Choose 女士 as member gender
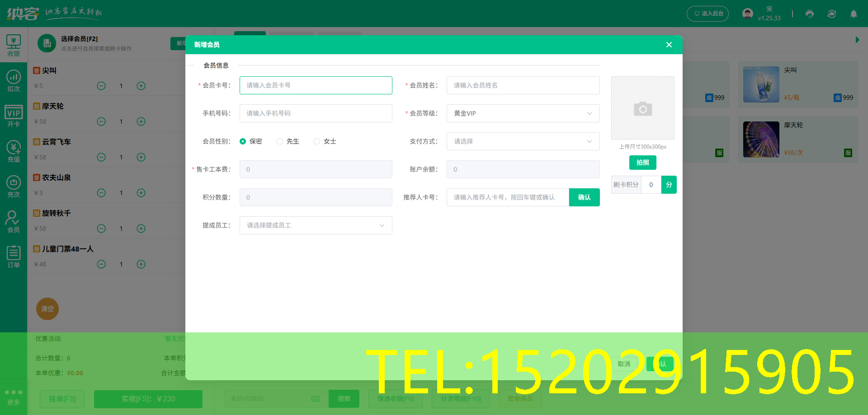 point(316,141)
